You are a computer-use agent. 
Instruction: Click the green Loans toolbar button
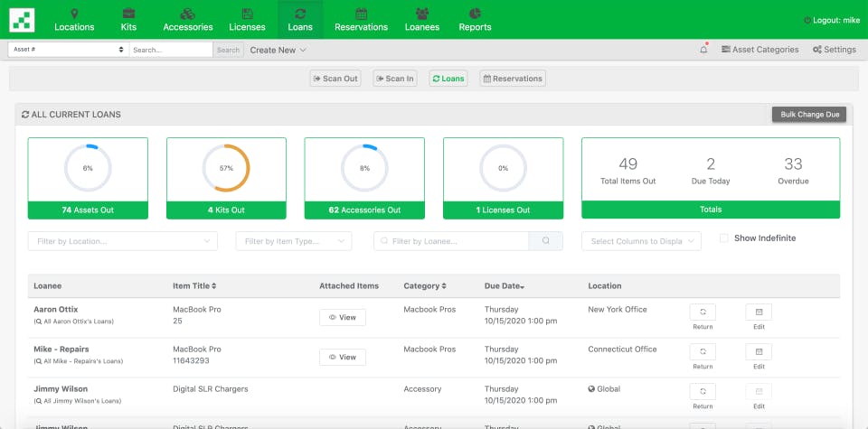pos(448,79)
